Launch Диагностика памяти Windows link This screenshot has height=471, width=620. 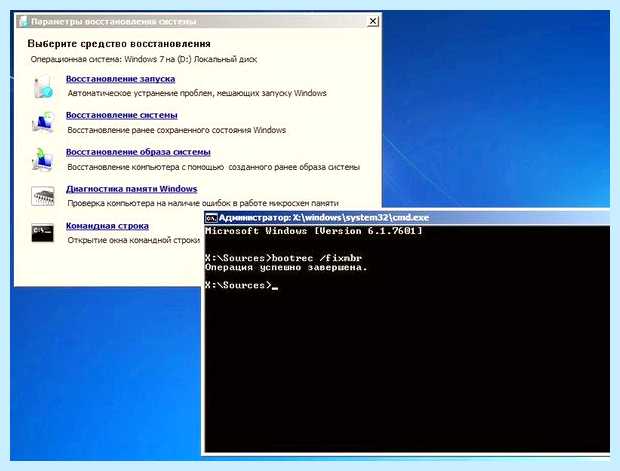pyautogui.click(x=131, y=189)
